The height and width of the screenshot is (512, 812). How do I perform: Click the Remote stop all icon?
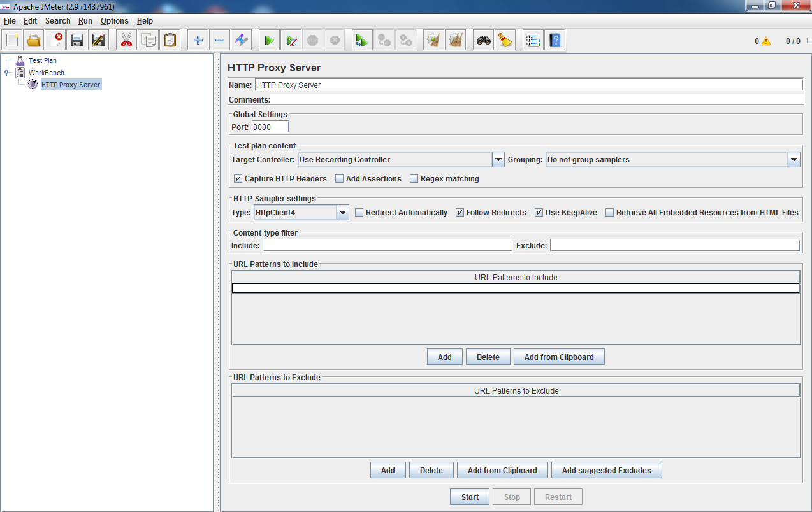[x=384, y=41]
